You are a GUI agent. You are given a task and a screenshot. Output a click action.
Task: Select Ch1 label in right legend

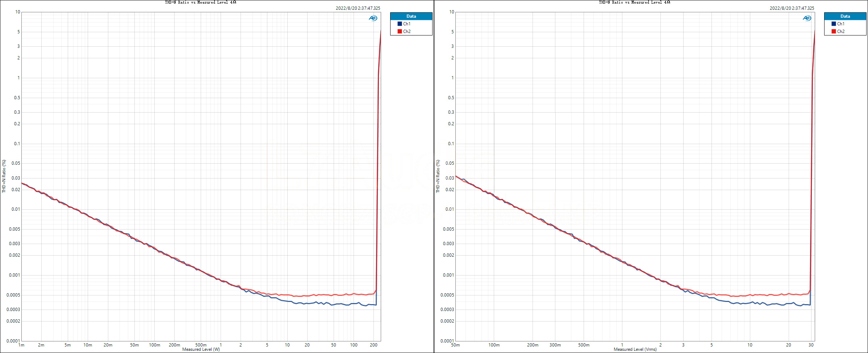[x=841, y=24]
